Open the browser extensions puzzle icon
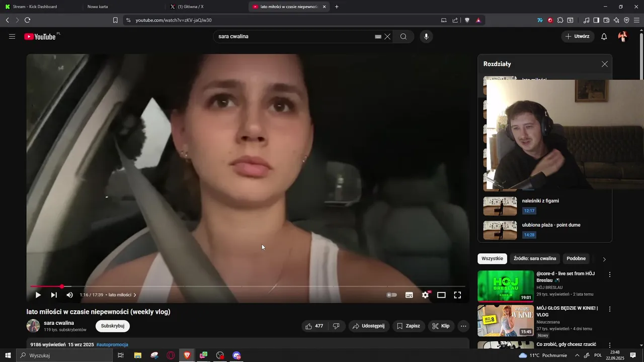 [560, 20]
